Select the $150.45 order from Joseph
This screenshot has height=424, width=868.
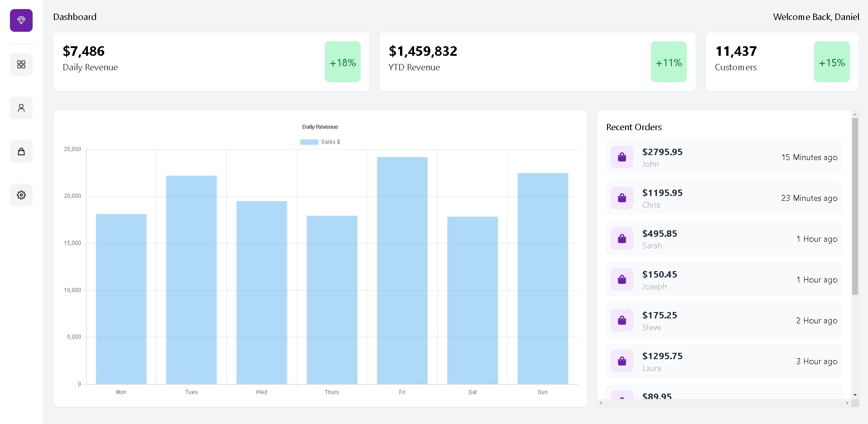point(724,279)
